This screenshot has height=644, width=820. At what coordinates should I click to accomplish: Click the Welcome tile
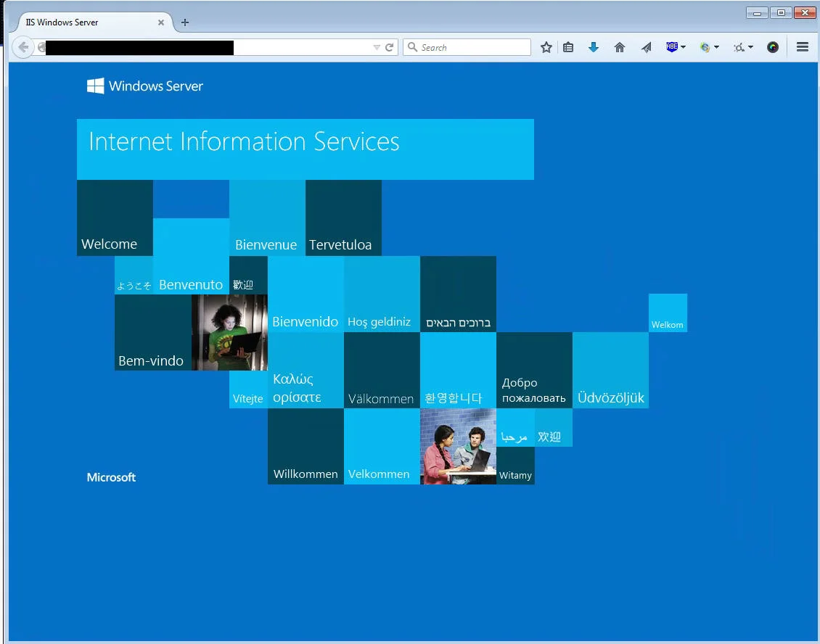point(115,218)
